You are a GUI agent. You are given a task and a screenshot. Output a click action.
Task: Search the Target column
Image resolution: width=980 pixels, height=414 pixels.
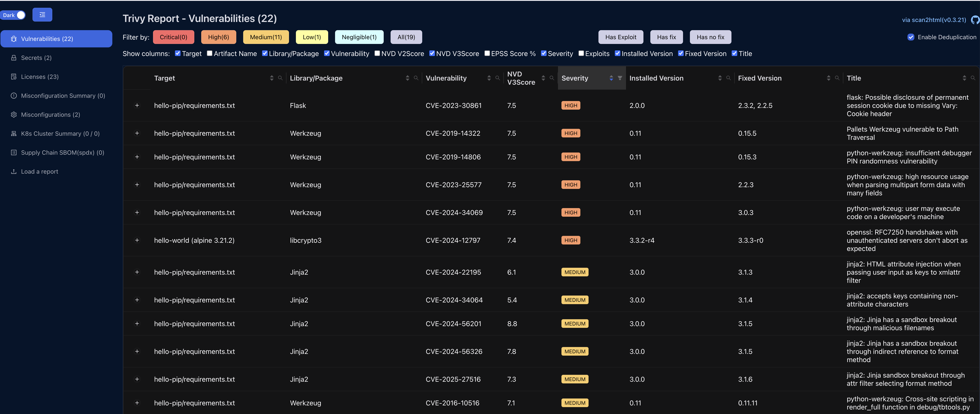coord(280,78)
